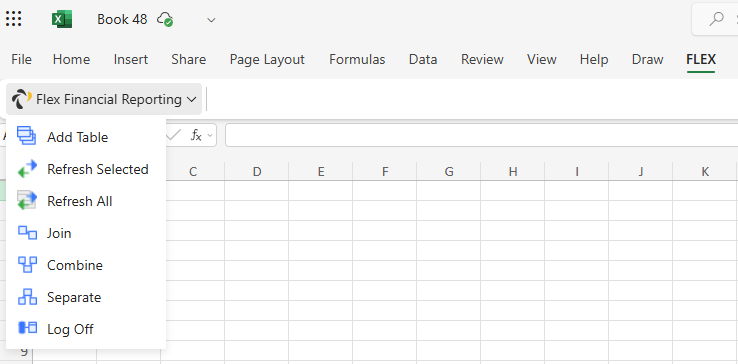Image resolution: width=738 pixels, height=364 pixels.
Task: Click in the search box
Action: tap(715, 19)
